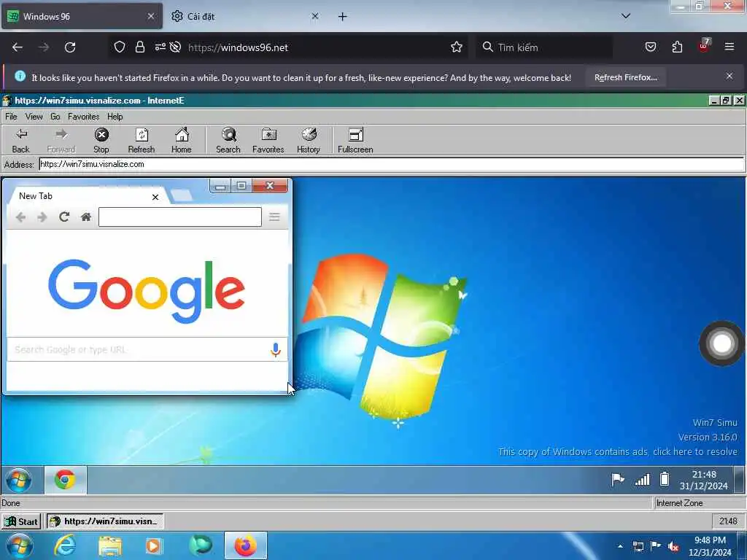Click home icon in simulated Chrome
Image resolution: width=747 pixels, height=560 pixels.
pos(86,217)
